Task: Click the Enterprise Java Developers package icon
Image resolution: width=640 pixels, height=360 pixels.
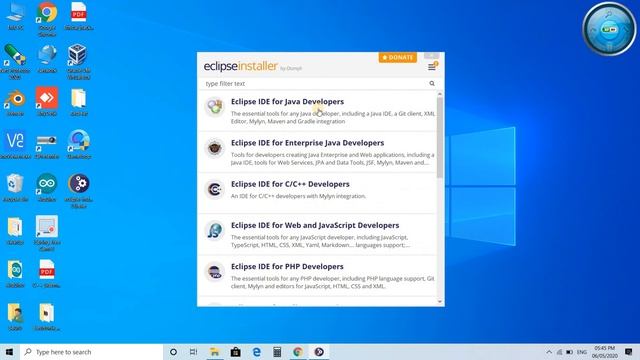Action: 215,148
